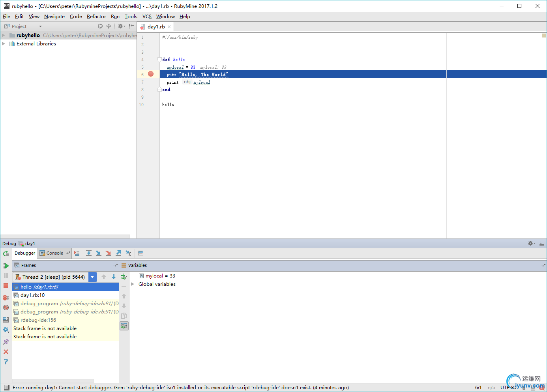
Task: Click Force Step Into red arrow
Action: 109,253
